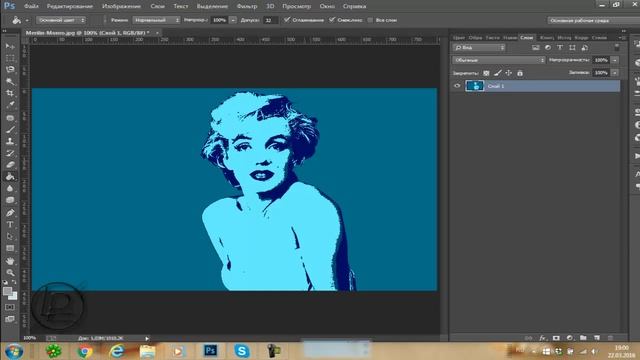Filter layers by smart objects icon

(584, 48)
